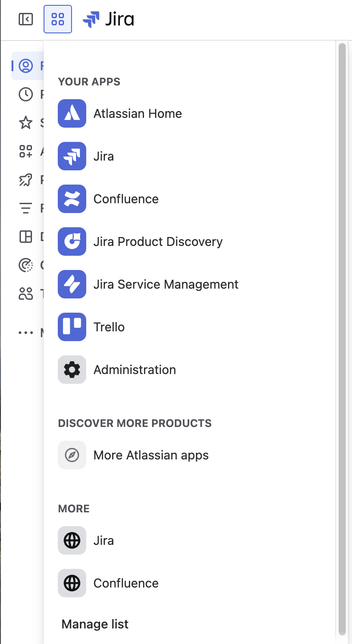The height and width of the screenshot is (644, 352).
Task: Toggle the sidebar collapse control
Action: (x=25, y=19)
